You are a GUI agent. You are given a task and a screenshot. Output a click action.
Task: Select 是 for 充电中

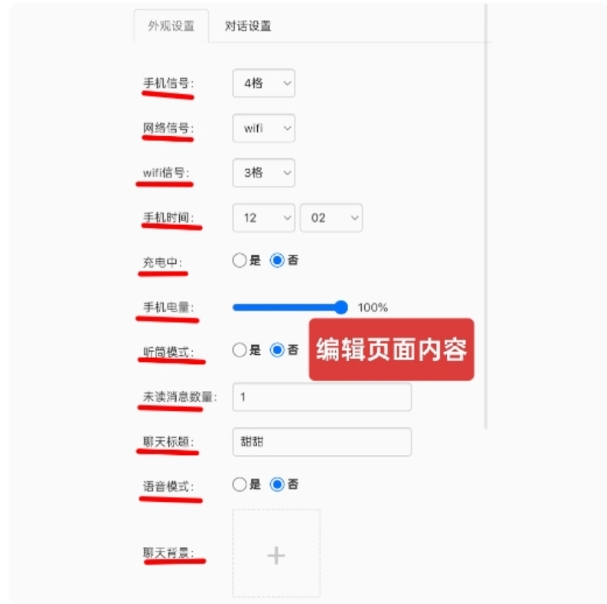coord(239,260)
